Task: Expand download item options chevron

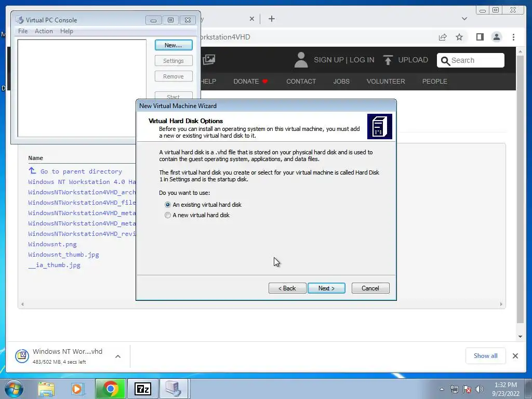Action: 118,356
